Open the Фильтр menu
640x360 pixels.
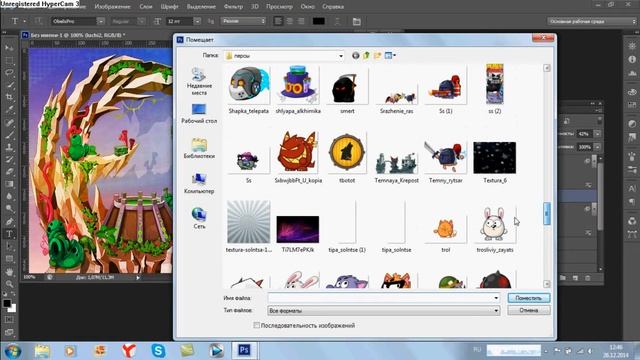pos(233,7)
